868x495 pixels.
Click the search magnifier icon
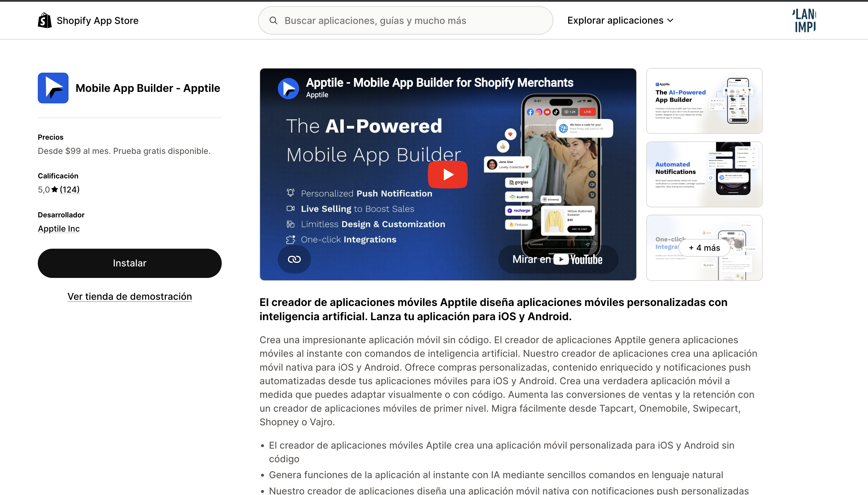tap(273, 20)
